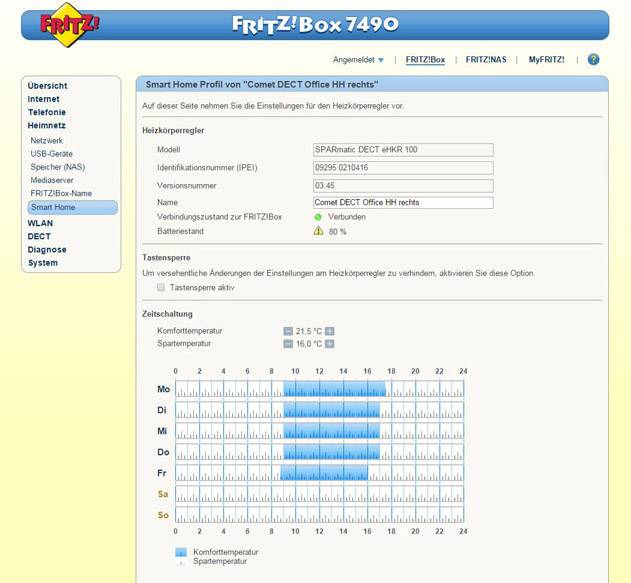The image size is (631, 583).
Task: Click the Komforttemperatur legend color swatch
Action: pyautogui.click(x=181, y=552)
